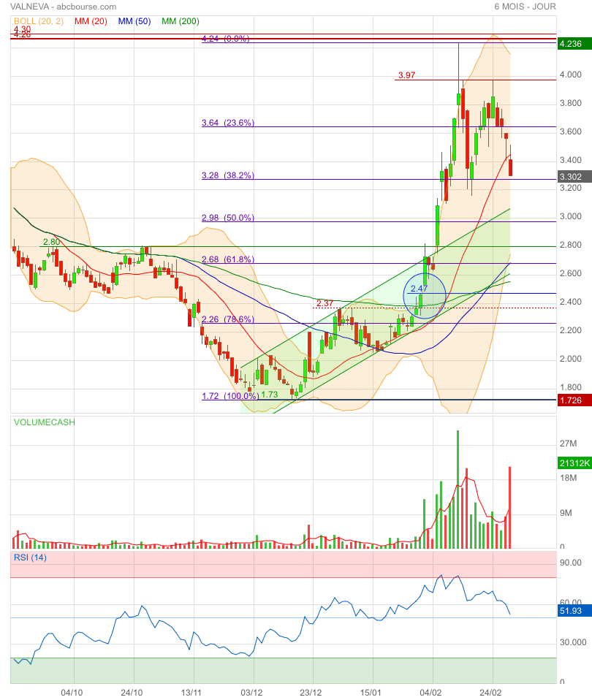Click the red "2.37" dotted-line label
Image resolution: width=592 pixels, height=700 pixels.
pos(325,303)
